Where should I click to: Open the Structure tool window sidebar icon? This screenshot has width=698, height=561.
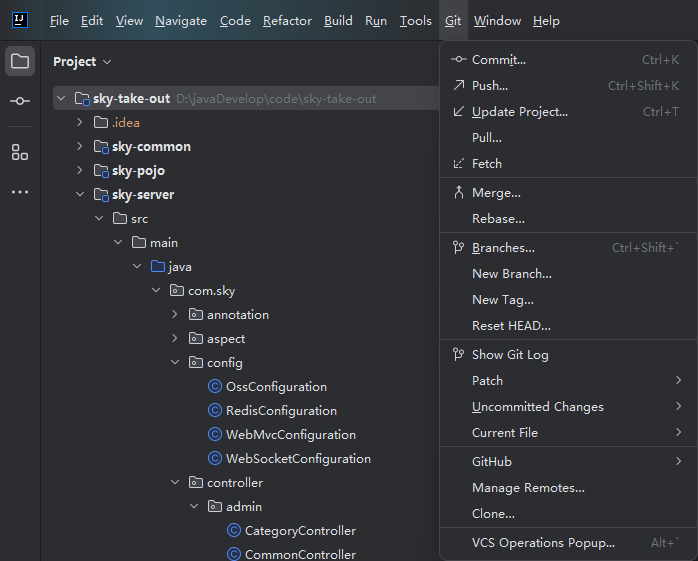tap(20, 152)
